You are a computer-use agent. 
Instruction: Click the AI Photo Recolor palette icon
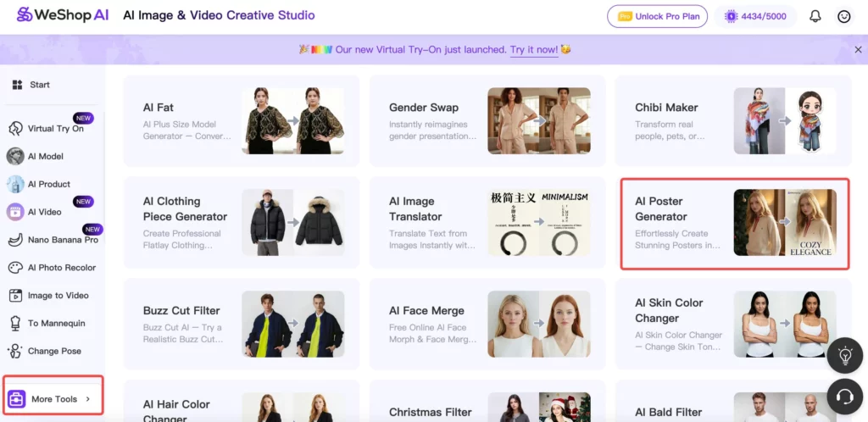coord(15,268)
